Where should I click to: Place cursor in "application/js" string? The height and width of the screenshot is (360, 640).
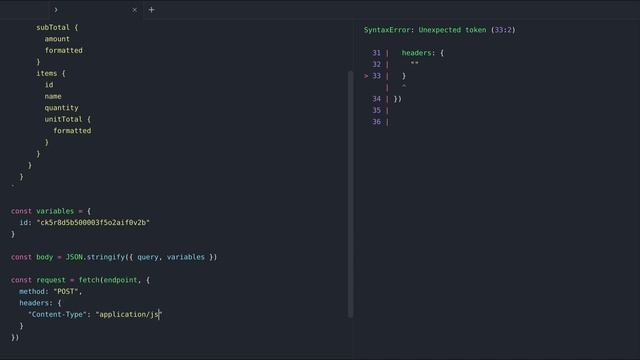coord(128,314)
